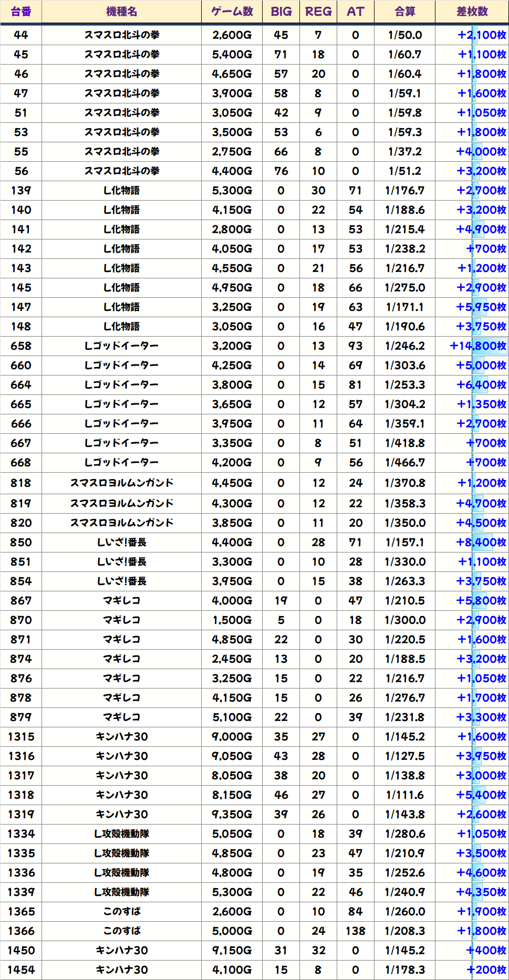
Task: Select the BIG column header
Action: [x=281, y=12]
